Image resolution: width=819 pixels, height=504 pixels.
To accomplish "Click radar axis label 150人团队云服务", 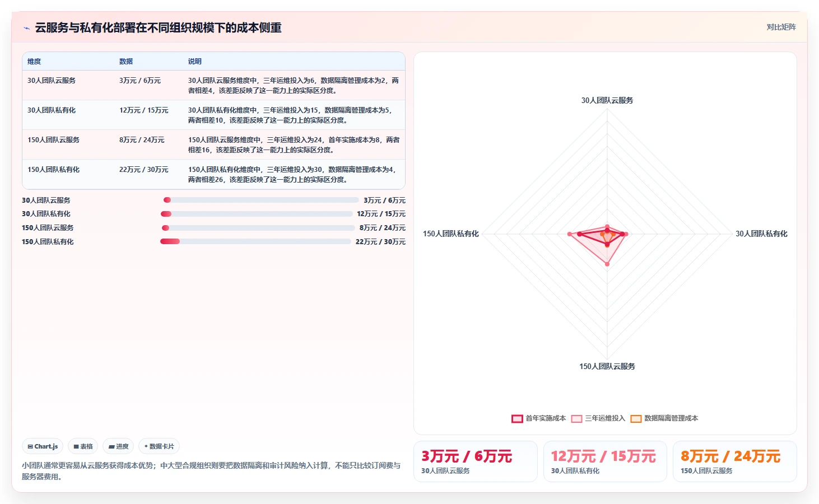I will [607, 366].
